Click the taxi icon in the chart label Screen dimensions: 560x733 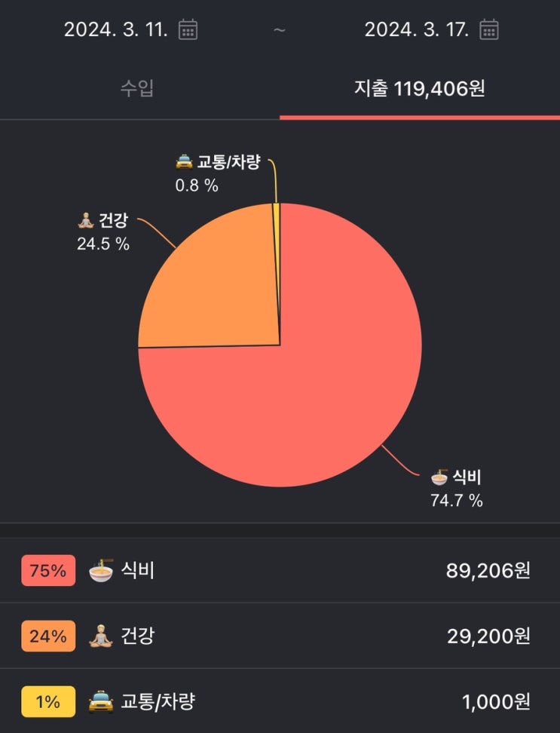tap(183, 161)
